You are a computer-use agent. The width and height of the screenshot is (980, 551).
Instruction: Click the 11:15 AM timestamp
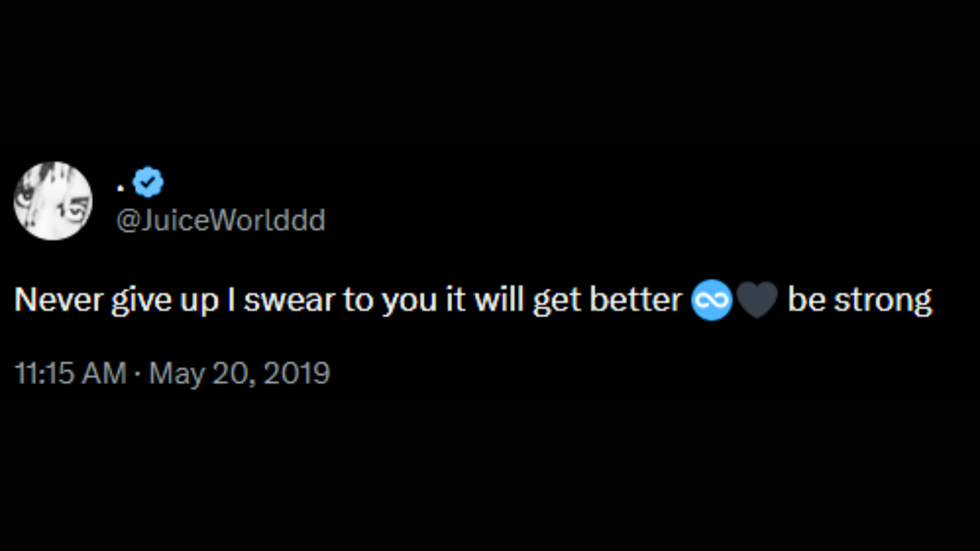coord(70,373)
